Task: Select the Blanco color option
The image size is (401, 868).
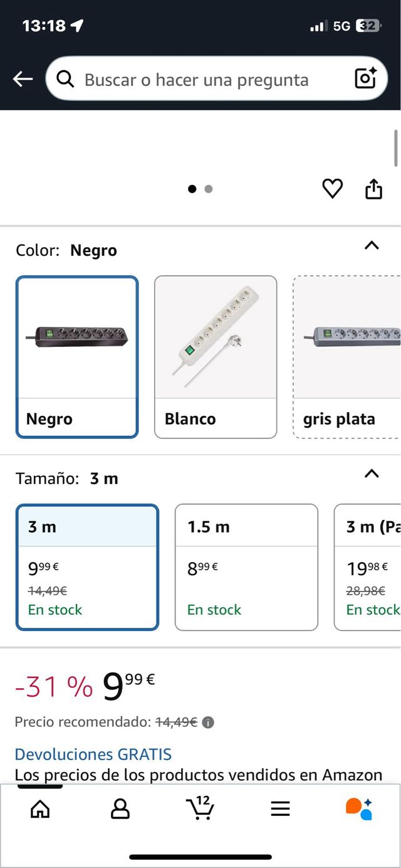Action: (x=216, y=357)
